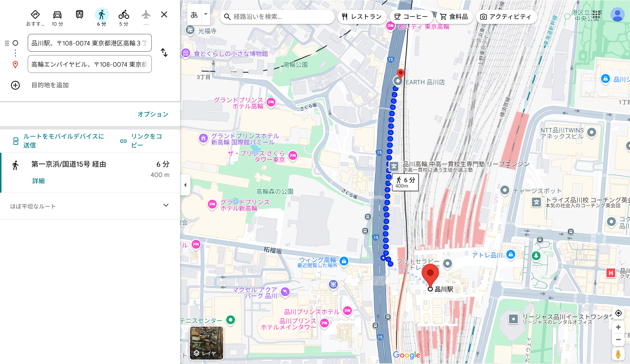Center map on my location
This screenshot has width=630, height=364.
(x=618, y=313)
